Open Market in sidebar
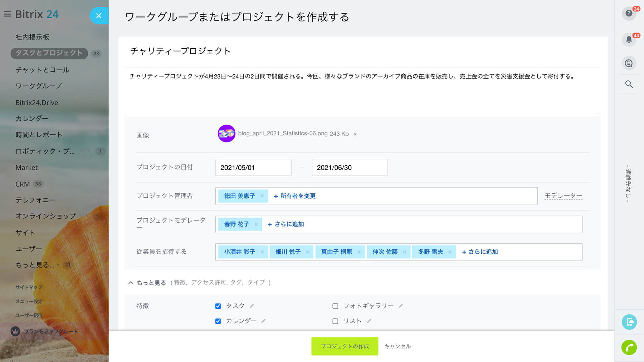Screen dimensions: 644x362 (x=26, y=168)
